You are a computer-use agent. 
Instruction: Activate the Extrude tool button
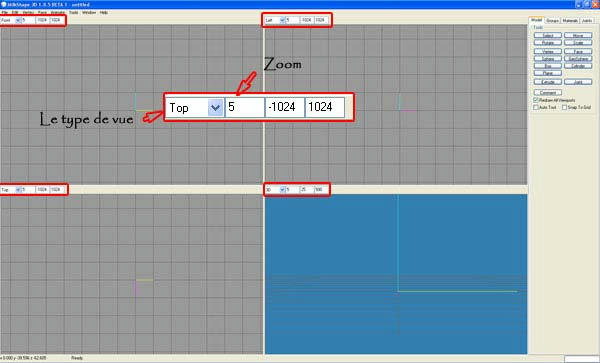[548, 82]
